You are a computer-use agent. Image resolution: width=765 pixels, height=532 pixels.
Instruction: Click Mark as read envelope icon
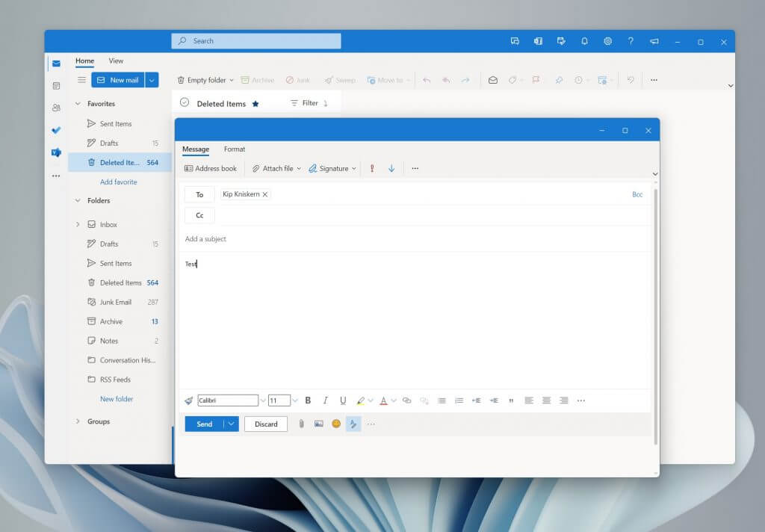(493, 80)
